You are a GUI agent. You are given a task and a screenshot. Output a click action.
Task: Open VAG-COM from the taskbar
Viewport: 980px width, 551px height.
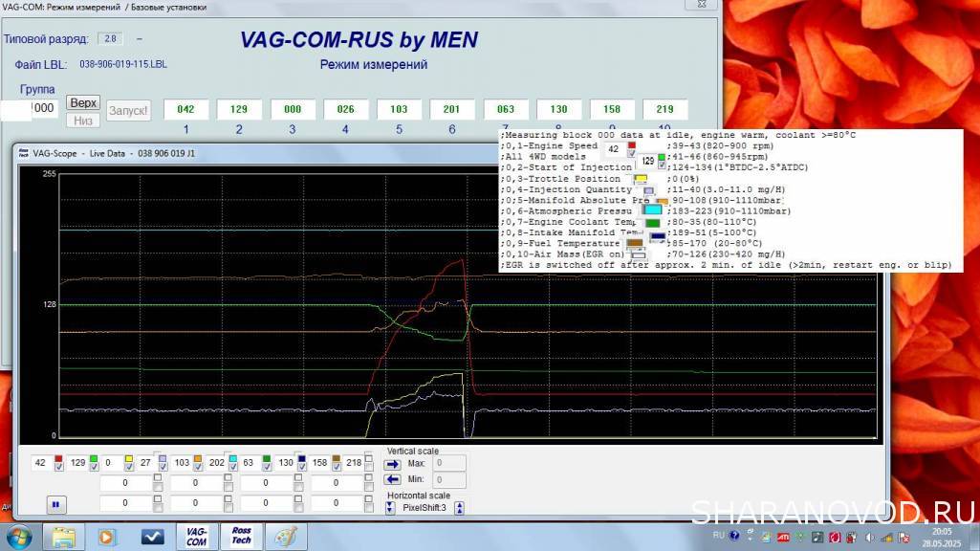pos(196,537)
